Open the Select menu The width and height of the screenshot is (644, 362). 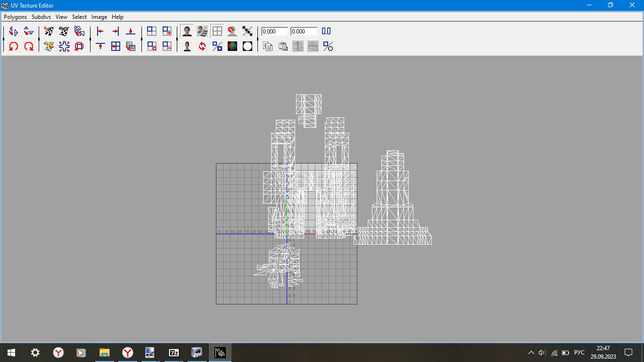(x=79, y=17)
